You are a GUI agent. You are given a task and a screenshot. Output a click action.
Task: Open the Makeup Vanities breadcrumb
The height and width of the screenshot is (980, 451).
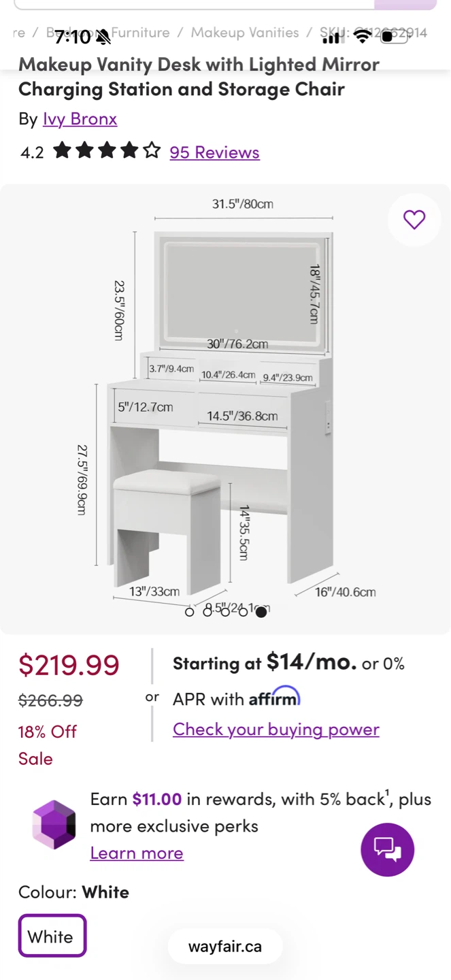245,33
